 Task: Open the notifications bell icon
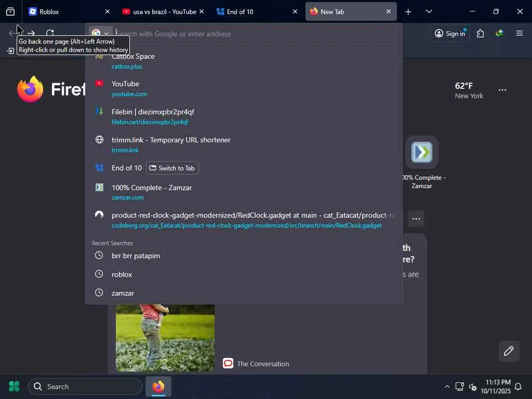518,387
